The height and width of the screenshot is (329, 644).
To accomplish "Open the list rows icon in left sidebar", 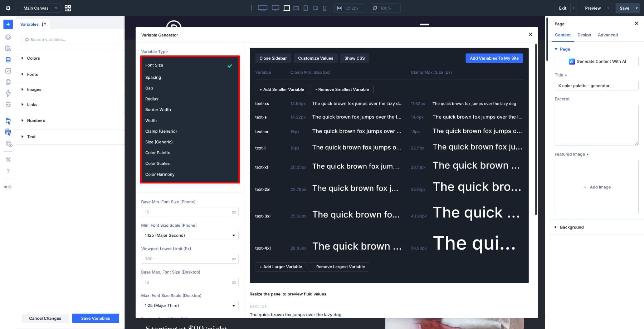I will pos(8,104).
